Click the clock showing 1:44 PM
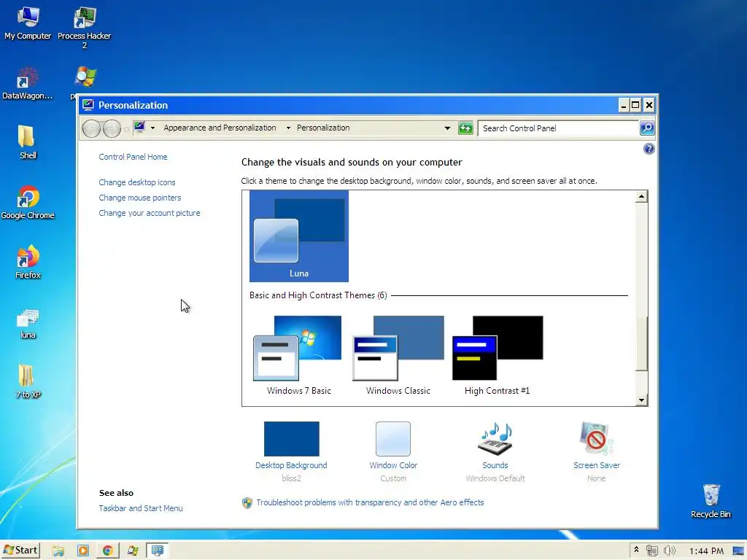 (706, 551)
